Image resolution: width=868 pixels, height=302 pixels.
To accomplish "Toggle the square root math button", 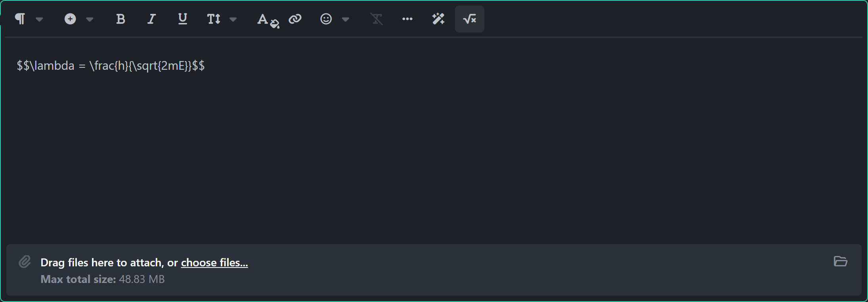I will click(x=470, y=19).
